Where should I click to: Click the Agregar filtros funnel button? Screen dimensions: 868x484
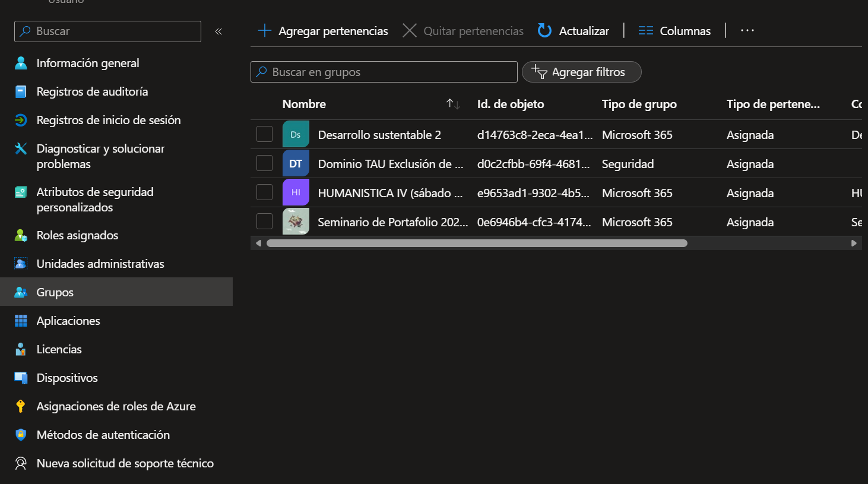581,72
